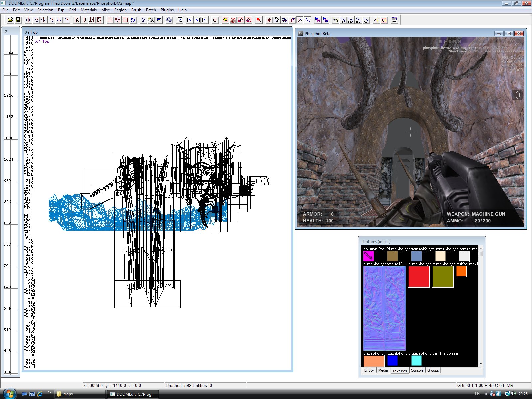
Task: Click the Select Complete Tall toolbar icon
Action: pos(77,20)
